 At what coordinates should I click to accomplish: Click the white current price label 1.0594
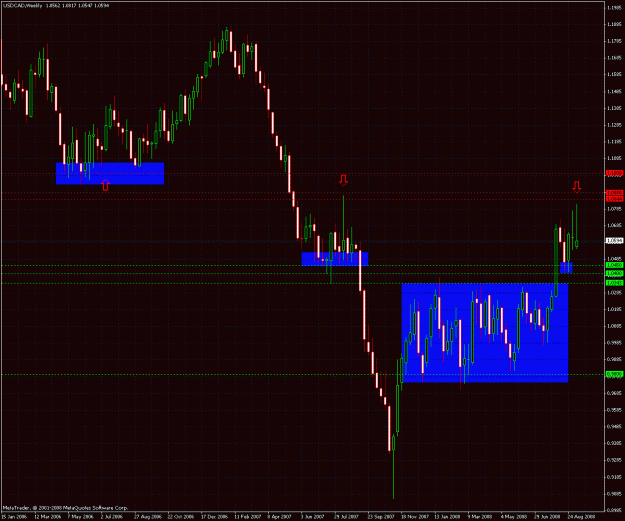[x=614, y=241]
